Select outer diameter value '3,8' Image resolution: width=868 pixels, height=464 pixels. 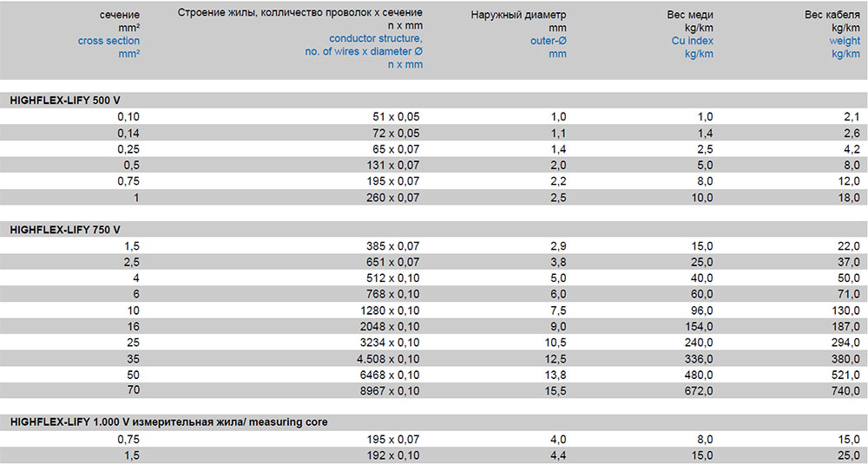pos(558,262)
